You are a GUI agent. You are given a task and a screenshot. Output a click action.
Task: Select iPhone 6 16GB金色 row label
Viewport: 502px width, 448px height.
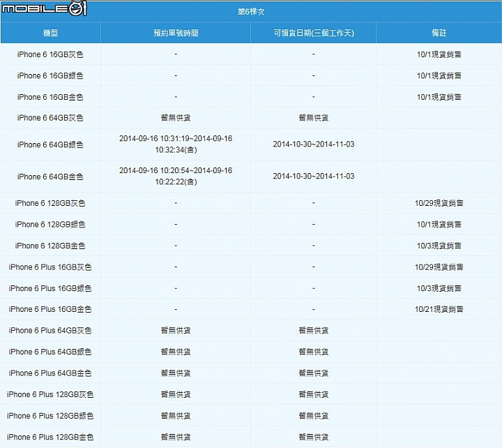pyautogui.click(x=50, y=97)
